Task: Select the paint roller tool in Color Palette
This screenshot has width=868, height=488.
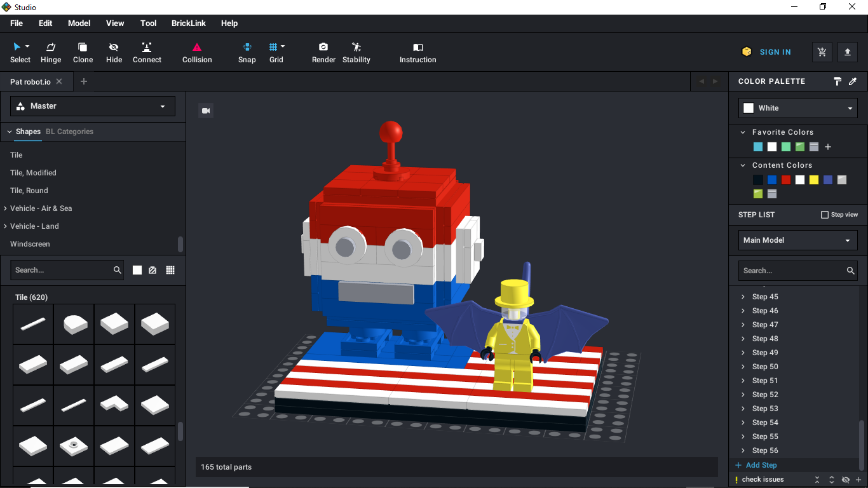Action: (x=837, y=81)
